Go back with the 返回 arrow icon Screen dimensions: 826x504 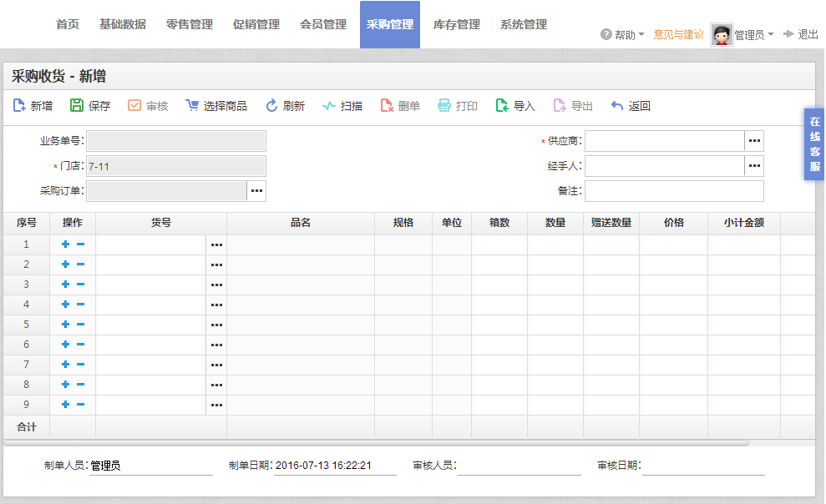617,106
